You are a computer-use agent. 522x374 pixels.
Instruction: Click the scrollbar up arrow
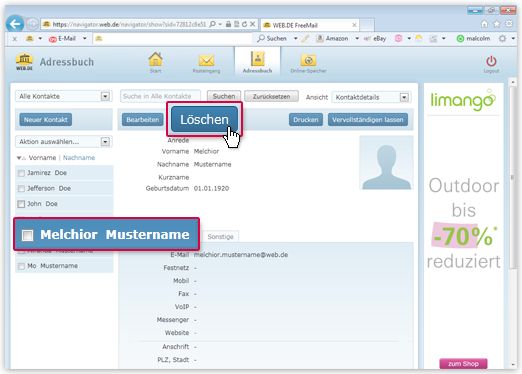coord(513,82)
